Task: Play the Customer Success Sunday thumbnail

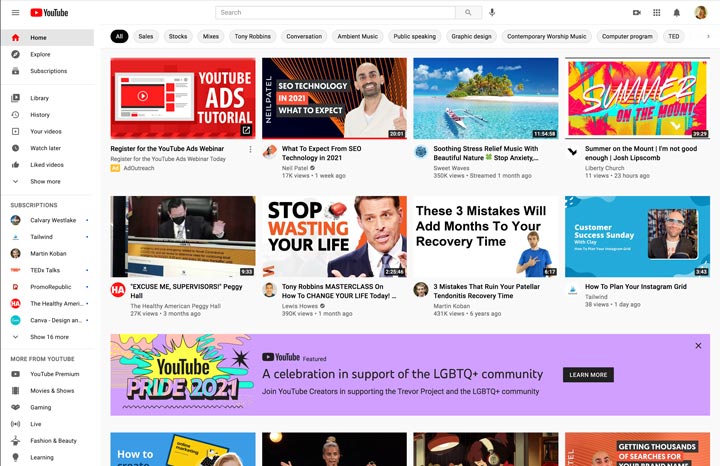Action: click(637, 236)
